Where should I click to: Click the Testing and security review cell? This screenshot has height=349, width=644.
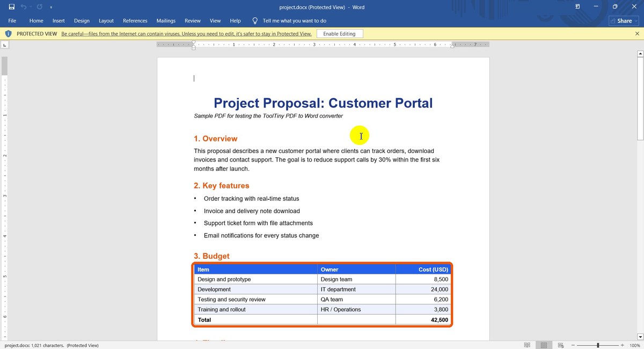(x=256, y=300)
